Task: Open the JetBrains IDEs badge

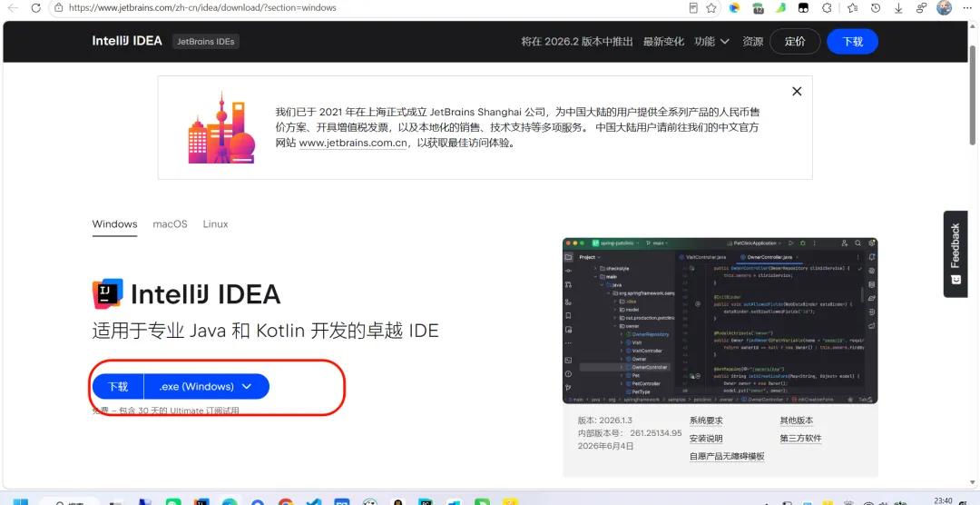Action: (206, 41)
